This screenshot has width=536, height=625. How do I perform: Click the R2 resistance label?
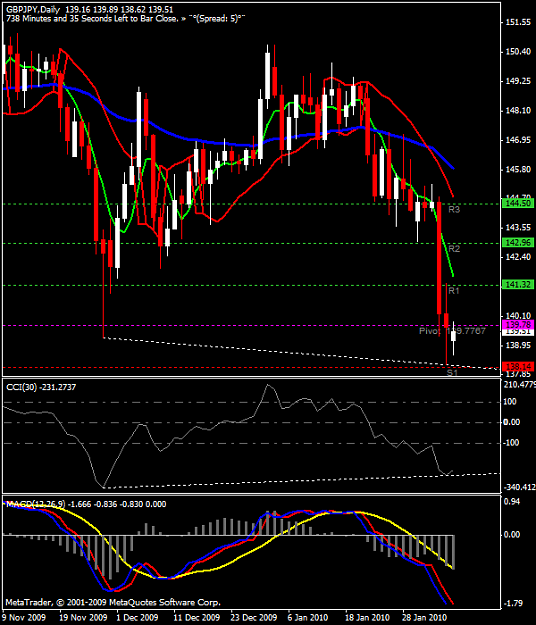454,249
